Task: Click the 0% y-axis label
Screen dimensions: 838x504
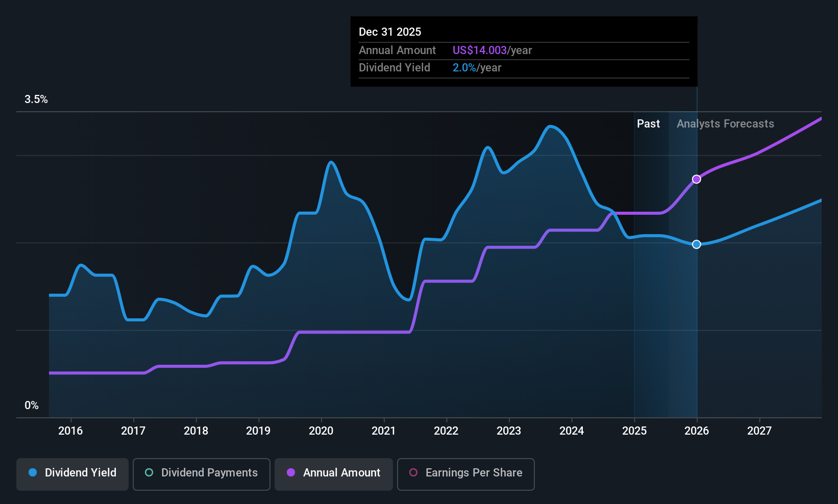Action: coord(32,406)
